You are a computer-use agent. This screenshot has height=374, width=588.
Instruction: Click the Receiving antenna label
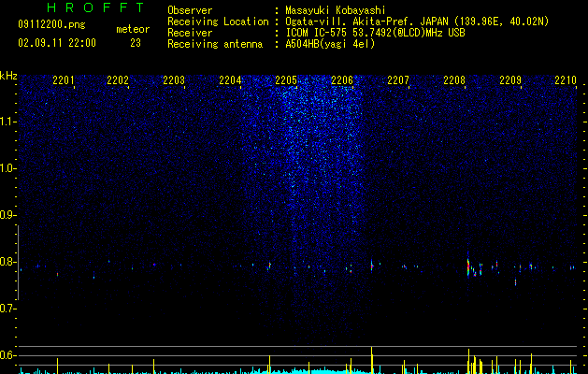coord(215,44)
